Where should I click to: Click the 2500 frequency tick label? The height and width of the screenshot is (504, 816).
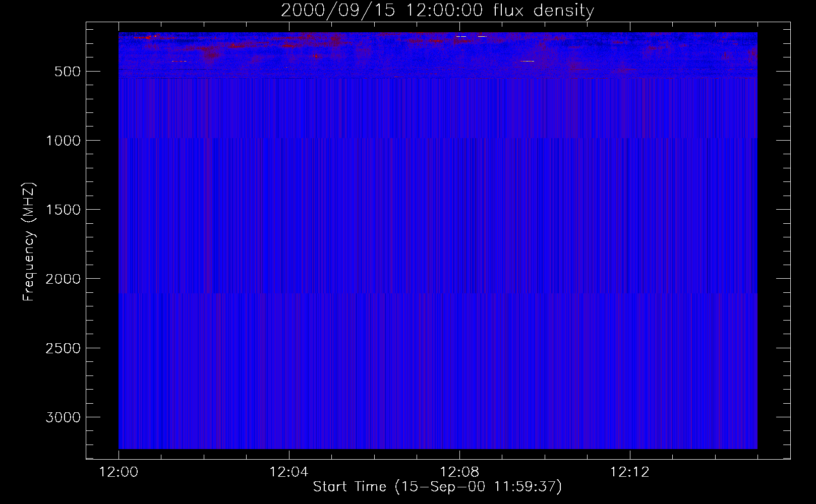(x=63, y=348)
